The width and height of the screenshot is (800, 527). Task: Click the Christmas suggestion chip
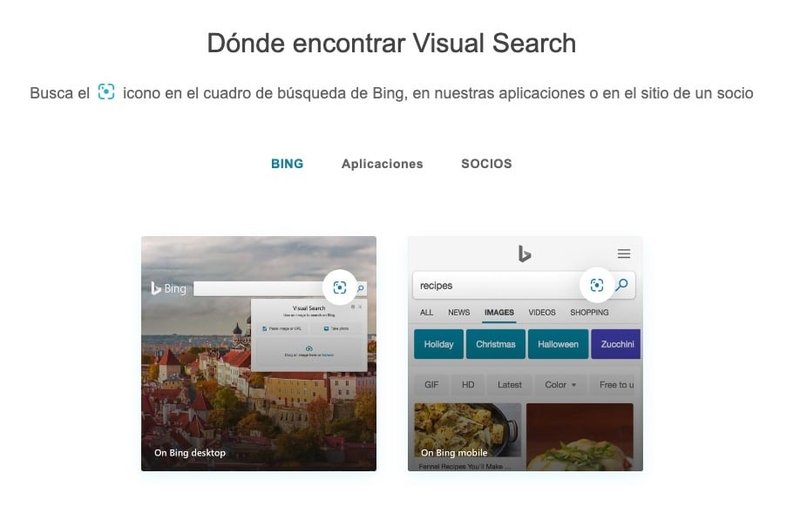coord(495,344)
